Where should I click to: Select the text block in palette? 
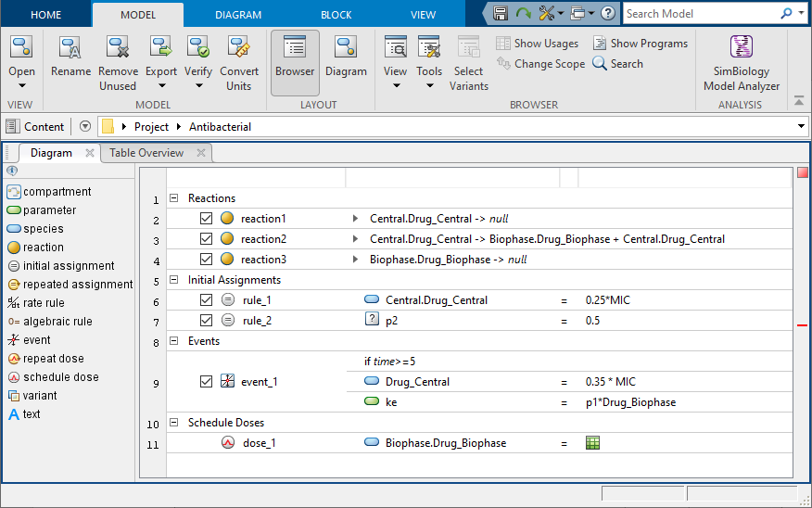(x=24, y=414)
